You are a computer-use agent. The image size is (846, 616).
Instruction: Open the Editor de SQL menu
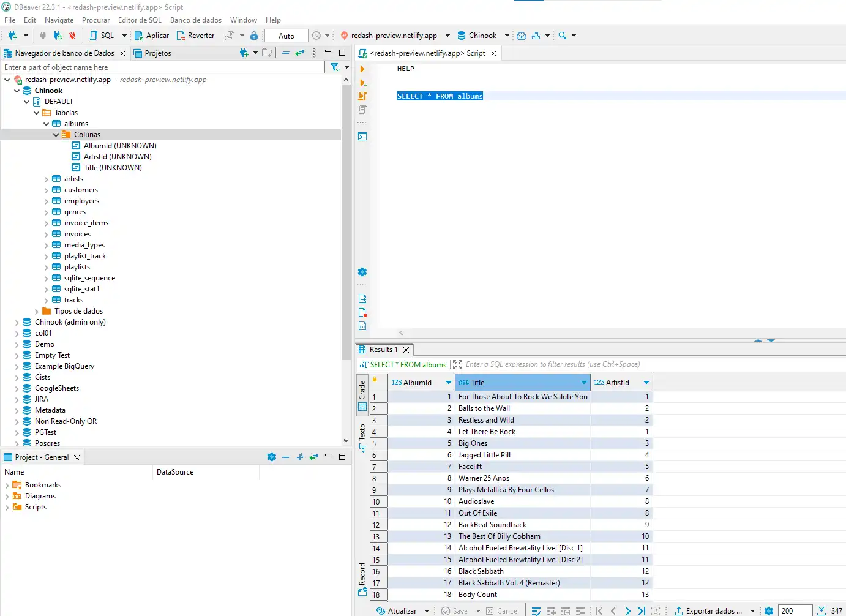[140, 20]
